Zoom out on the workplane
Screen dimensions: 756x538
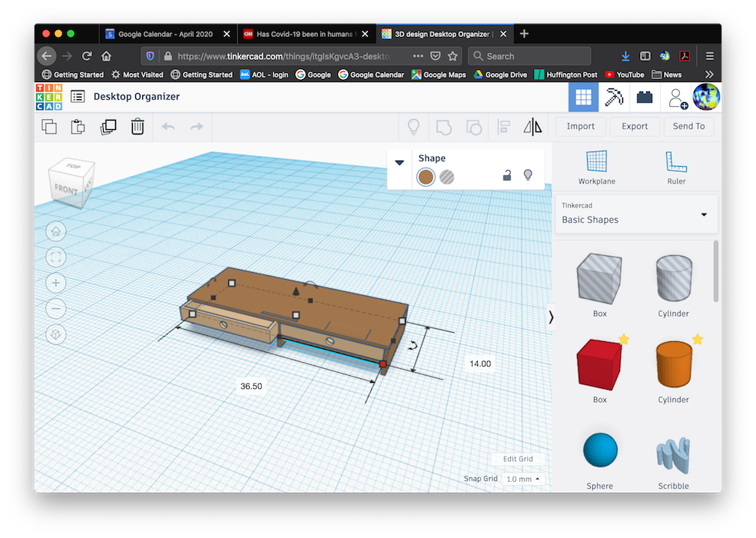coord(56,309)
